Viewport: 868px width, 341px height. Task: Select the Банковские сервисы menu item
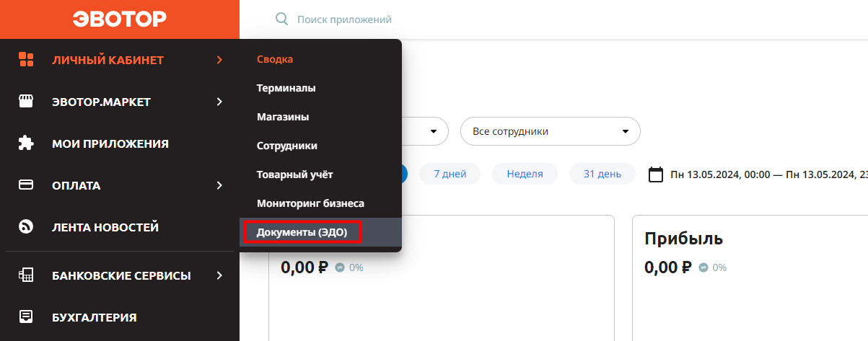coord(120,275)
